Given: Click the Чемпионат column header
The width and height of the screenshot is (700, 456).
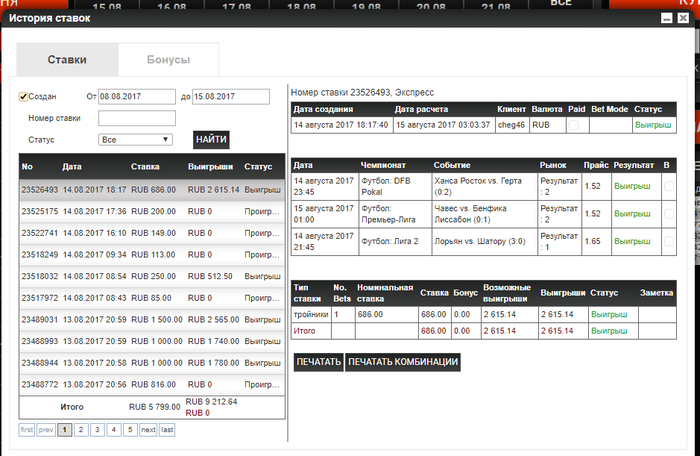Looking at the screenshot, I should 383,165.
